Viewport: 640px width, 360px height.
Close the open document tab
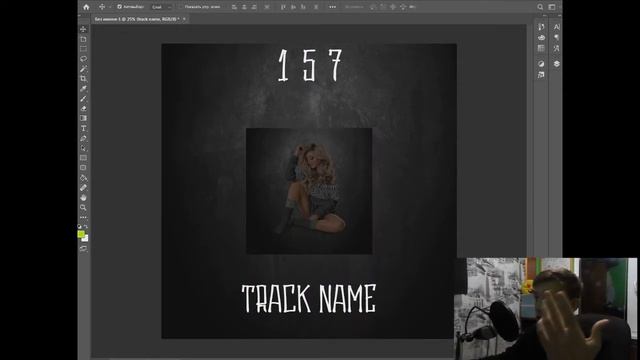[184, 19]
